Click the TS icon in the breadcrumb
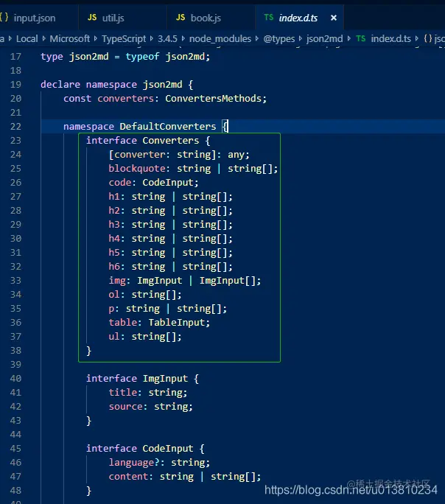The width and height of the screenshot is (445, 504). tap(361, 39)
